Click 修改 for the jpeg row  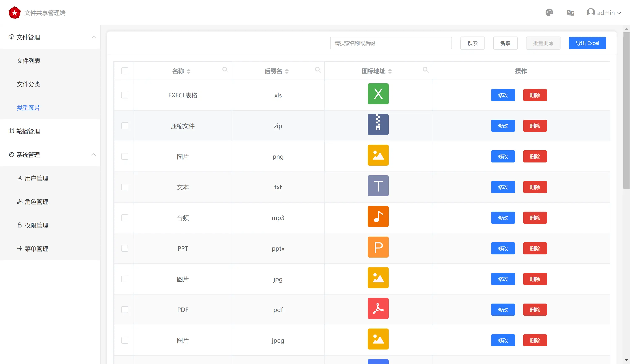(x=503, y=340)
